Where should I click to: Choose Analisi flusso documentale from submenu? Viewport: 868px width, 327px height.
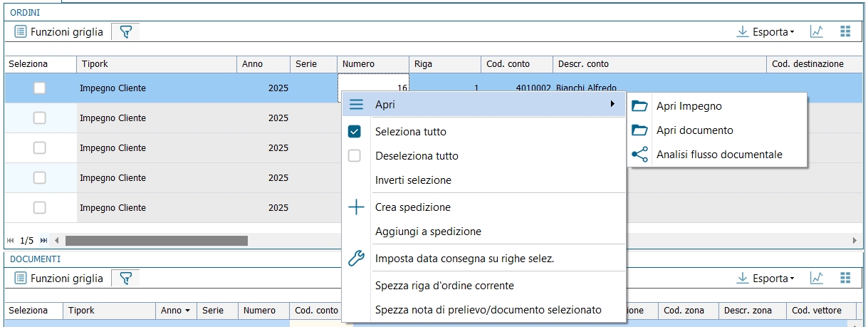pyautogui.click(x=719, y=155)
